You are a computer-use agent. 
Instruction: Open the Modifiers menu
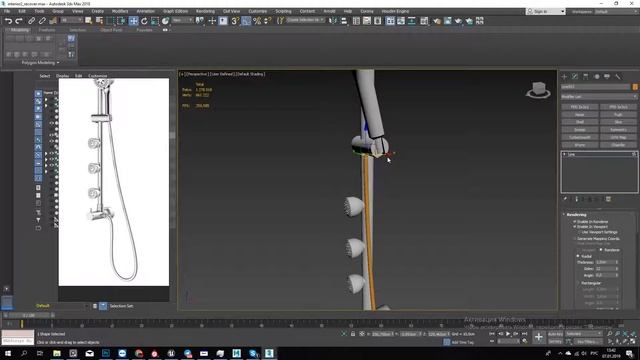tap(120, 11)
